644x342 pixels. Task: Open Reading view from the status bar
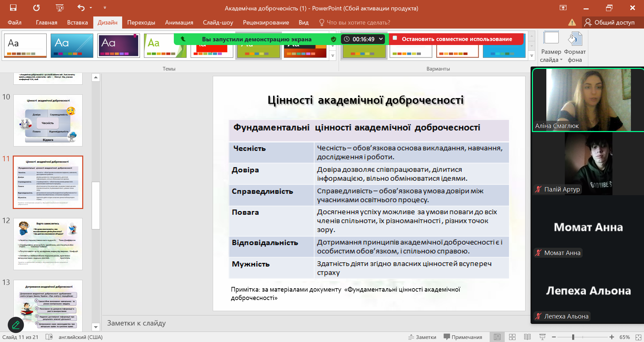527,337
